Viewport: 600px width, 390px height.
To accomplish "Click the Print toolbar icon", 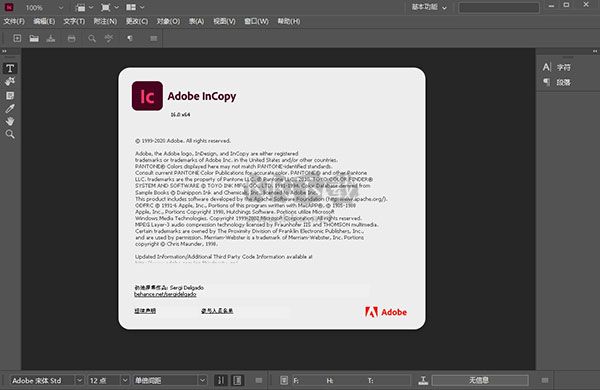I will click(x=72, y=38).
